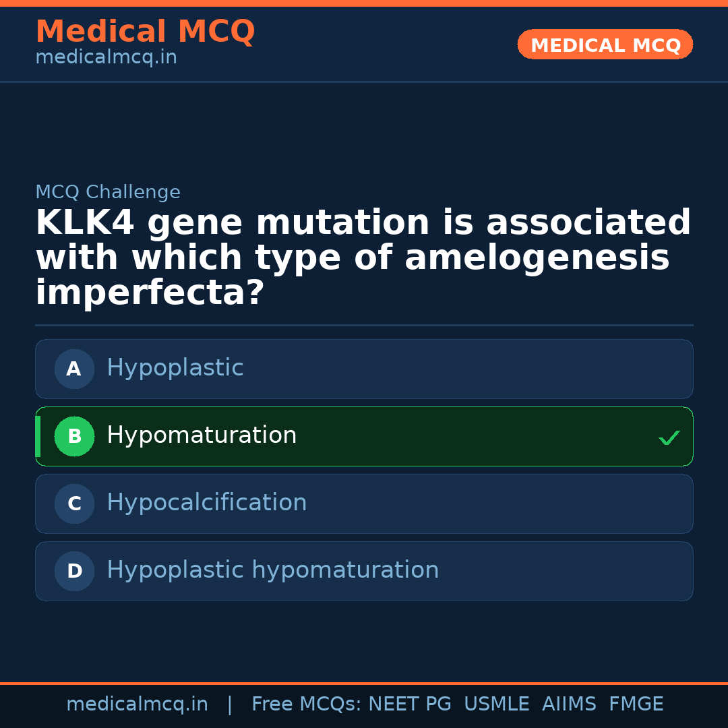Click FMGE in the footer

pos(636,704)
